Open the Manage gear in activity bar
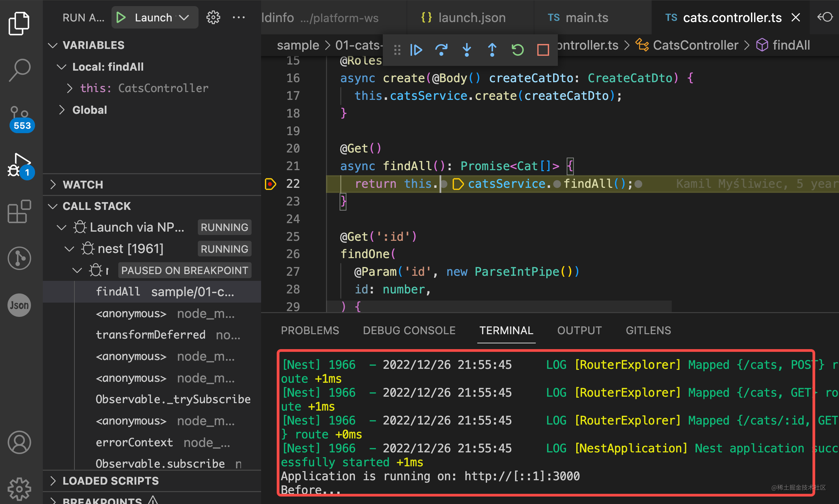The image size is (839, 504). click(x=19, y=489)
